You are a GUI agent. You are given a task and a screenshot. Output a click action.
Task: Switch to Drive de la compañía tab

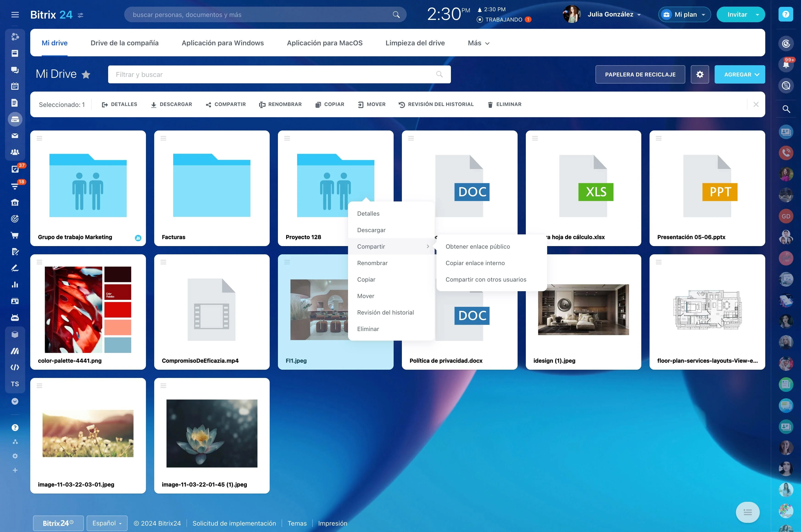124,43
